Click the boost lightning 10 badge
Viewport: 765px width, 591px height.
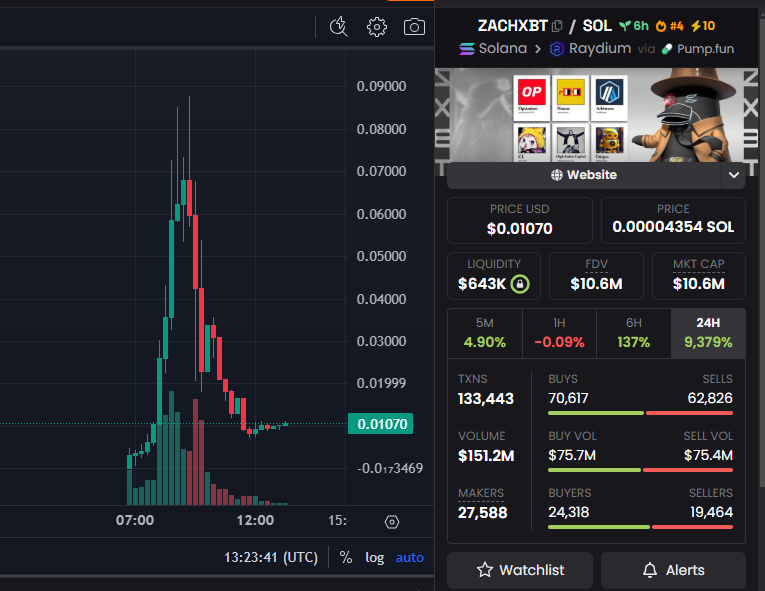coord(703,26)
